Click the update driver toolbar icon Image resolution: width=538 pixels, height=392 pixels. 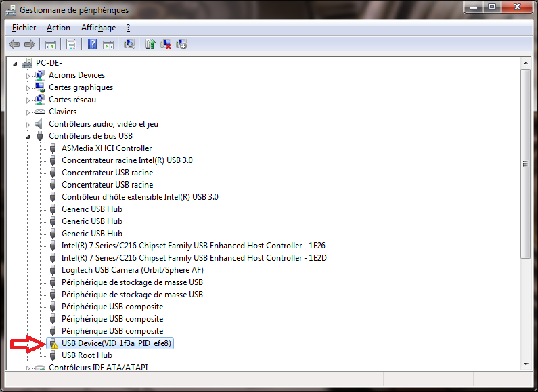[x=150, y=44]
